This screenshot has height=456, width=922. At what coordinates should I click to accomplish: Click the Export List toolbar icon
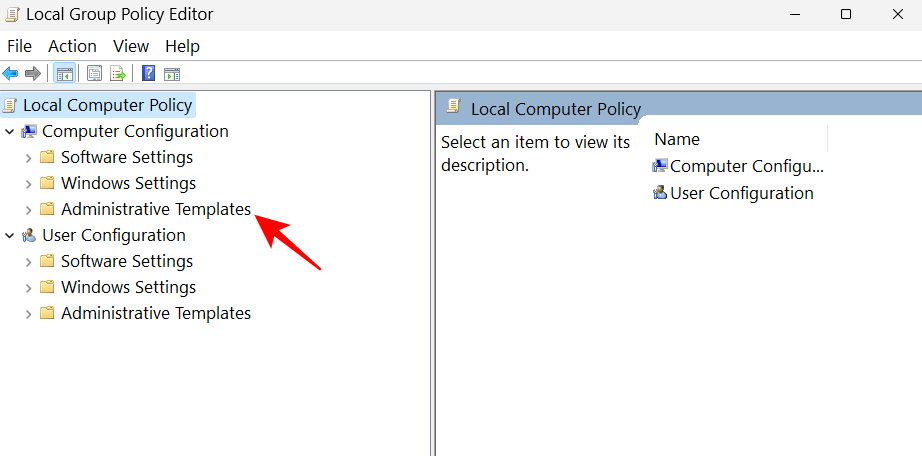118,73
